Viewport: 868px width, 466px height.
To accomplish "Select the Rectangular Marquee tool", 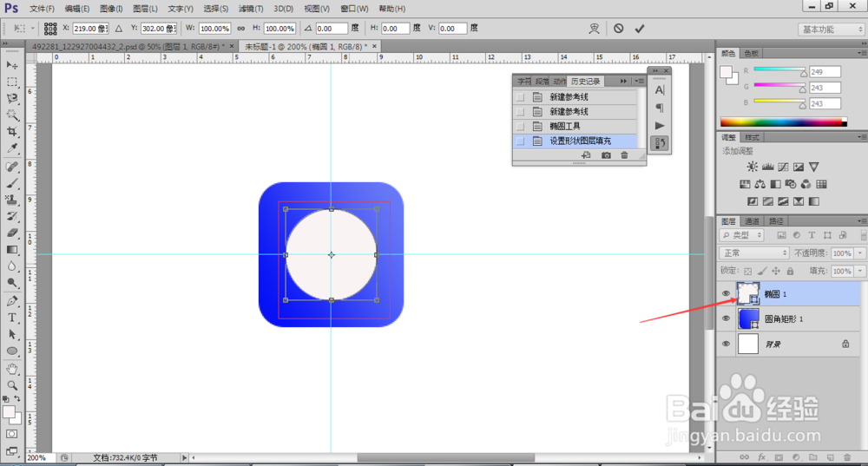I will coord(11,82).
